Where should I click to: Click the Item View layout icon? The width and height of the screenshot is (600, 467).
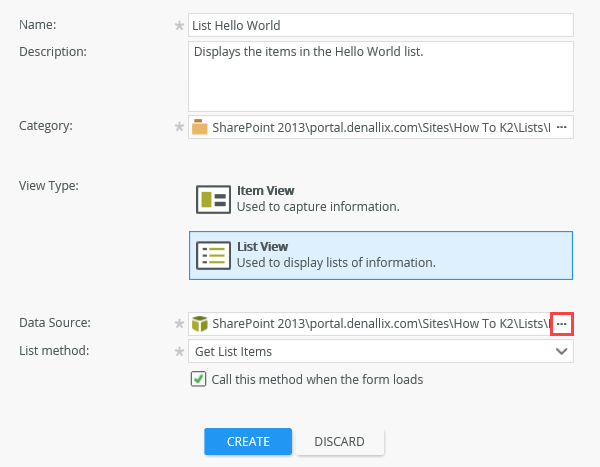213,198
